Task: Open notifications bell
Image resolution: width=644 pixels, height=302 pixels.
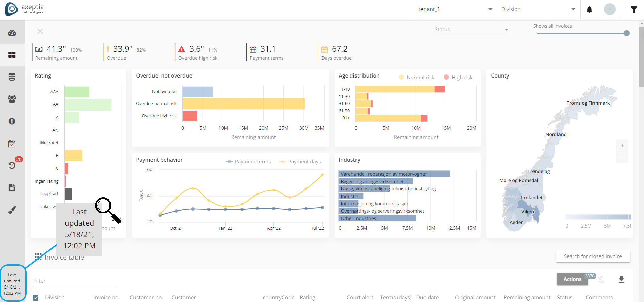Action: coord(589,9)
